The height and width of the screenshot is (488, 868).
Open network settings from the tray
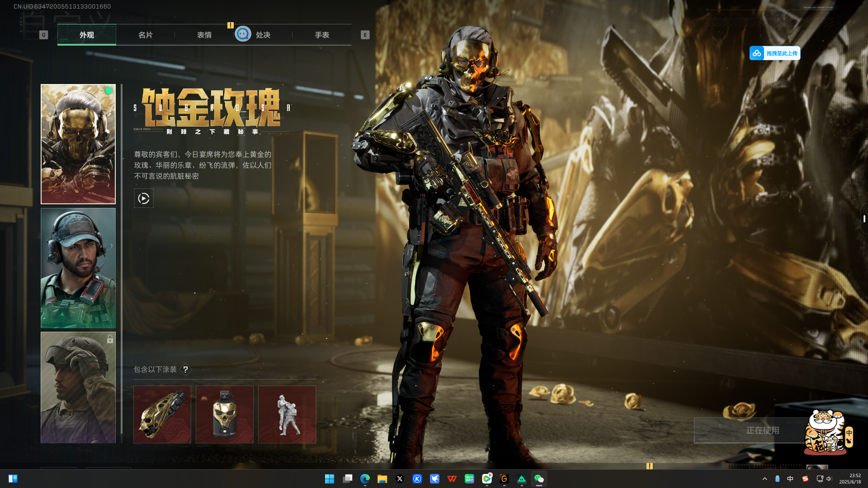(x=820, y=479)
